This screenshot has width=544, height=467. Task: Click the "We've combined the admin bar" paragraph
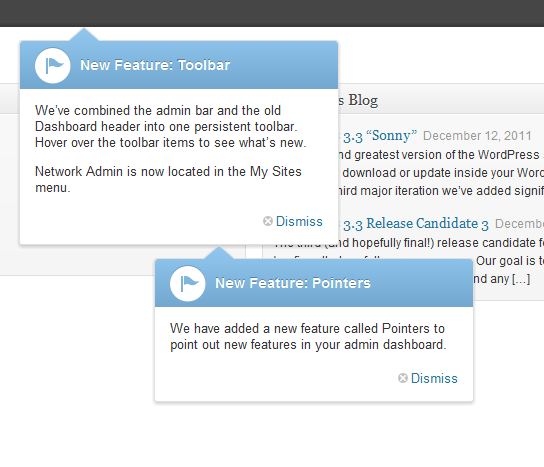click(171, 126)
